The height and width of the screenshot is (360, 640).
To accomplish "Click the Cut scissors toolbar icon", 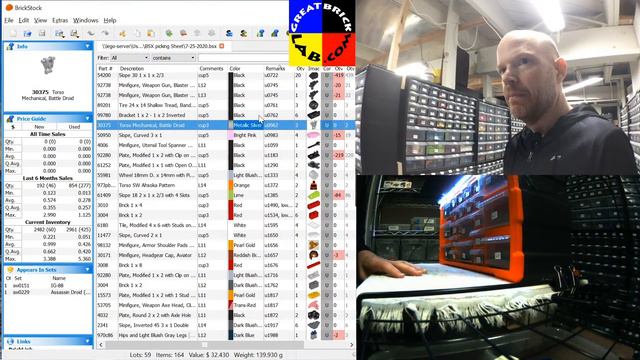I will [122, 33].
